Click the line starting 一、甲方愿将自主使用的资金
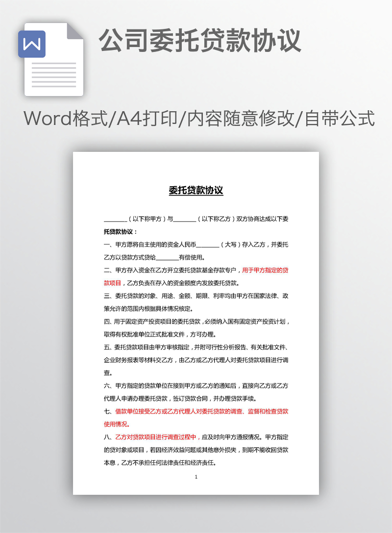392x533 pixels. [x=196, y=244]
